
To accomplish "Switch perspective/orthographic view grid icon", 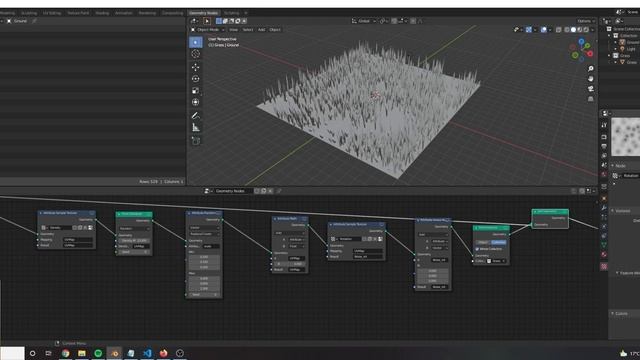I will point(590,99).
